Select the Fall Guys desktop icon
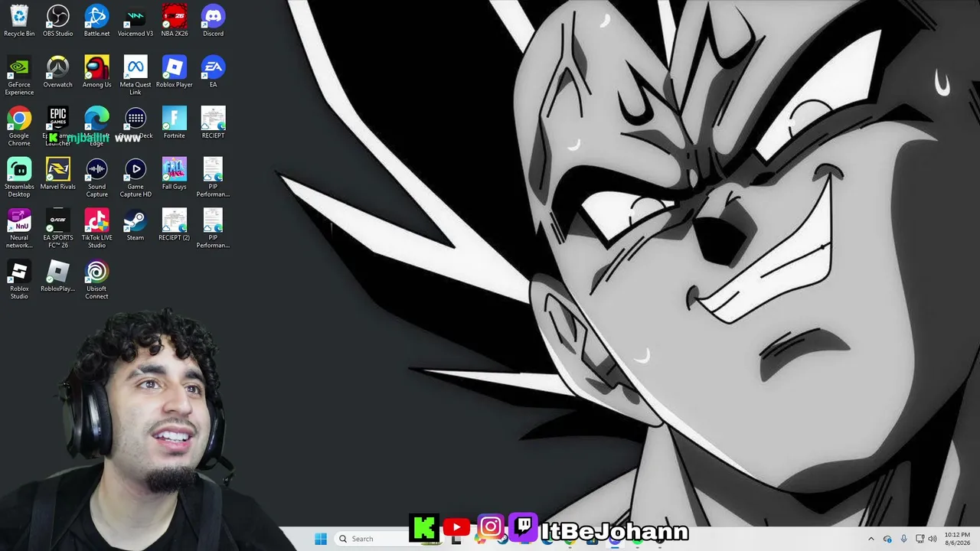Screen dimensions: 980x551 [x=175, y=174]
